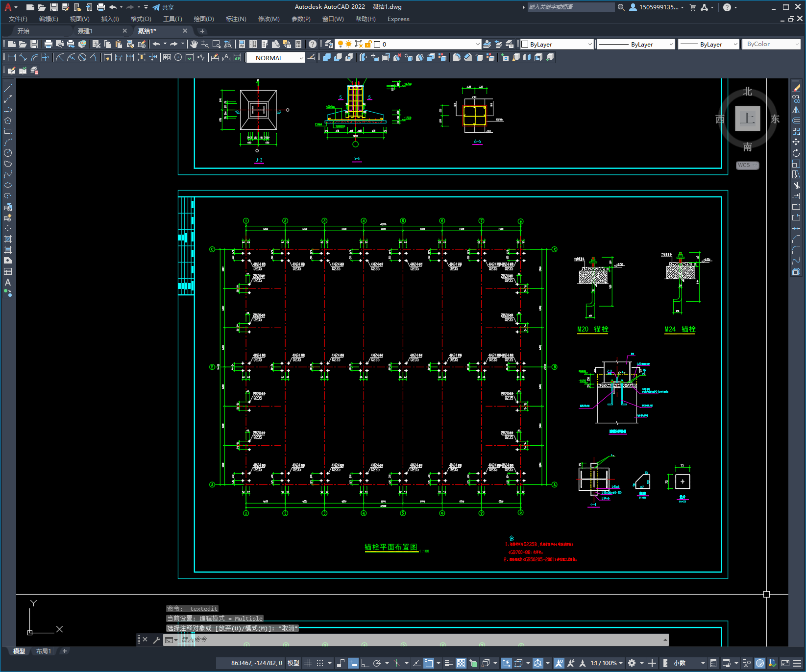Click the Rotate tool in the modify toolbar
This screenshot has width=806, height=672.
tap(796, 153)
